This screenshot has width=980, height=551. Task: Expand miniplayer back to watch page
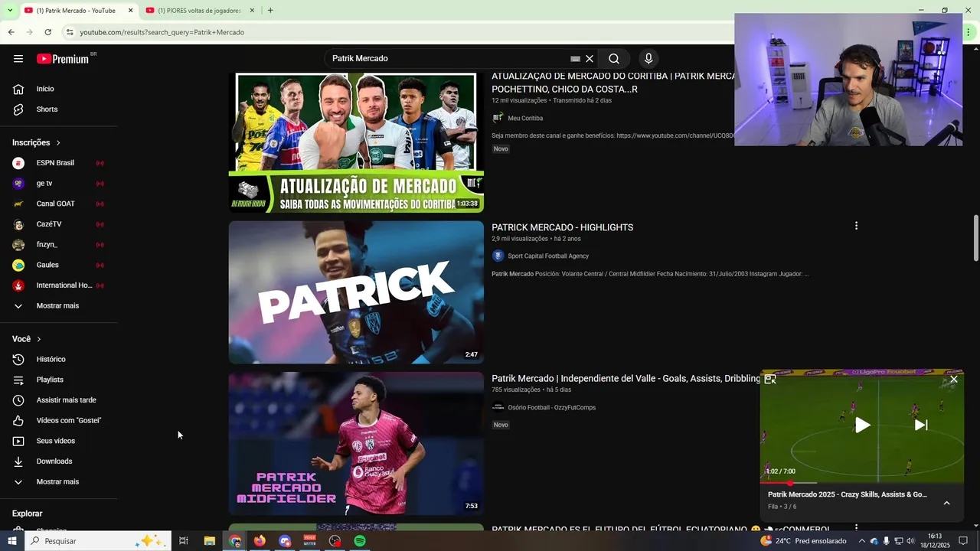pyautogui.click(x=770, y=380)
